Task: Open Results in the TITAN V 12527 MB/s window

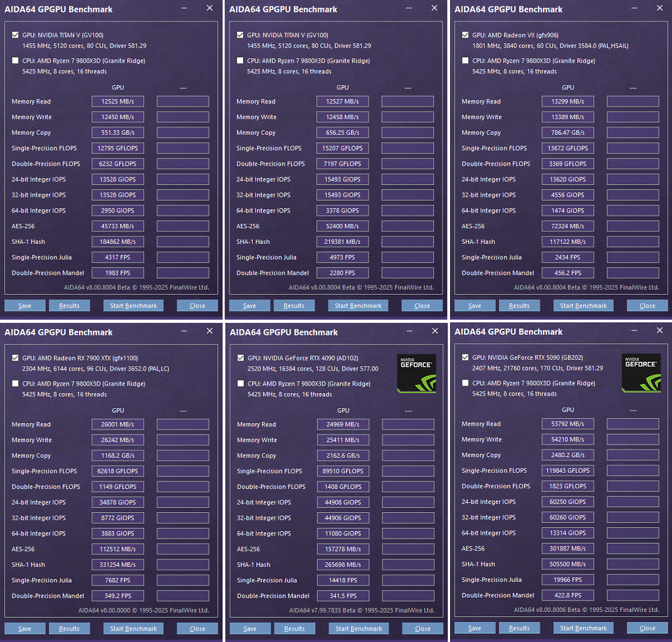Action: [294, 305]
